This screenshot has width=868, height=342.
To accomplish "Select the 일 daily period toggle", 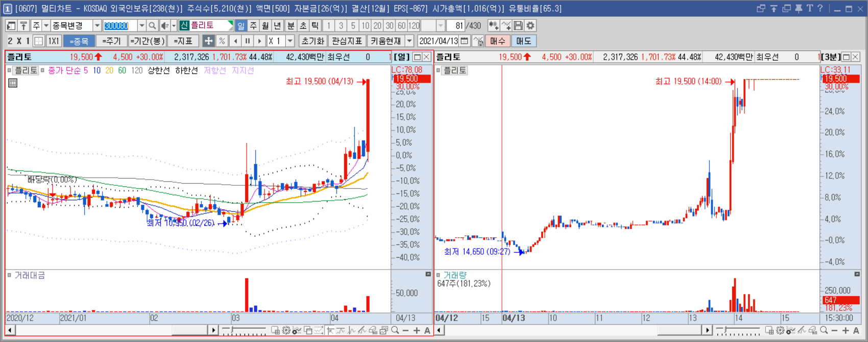I will click(241, 26).
